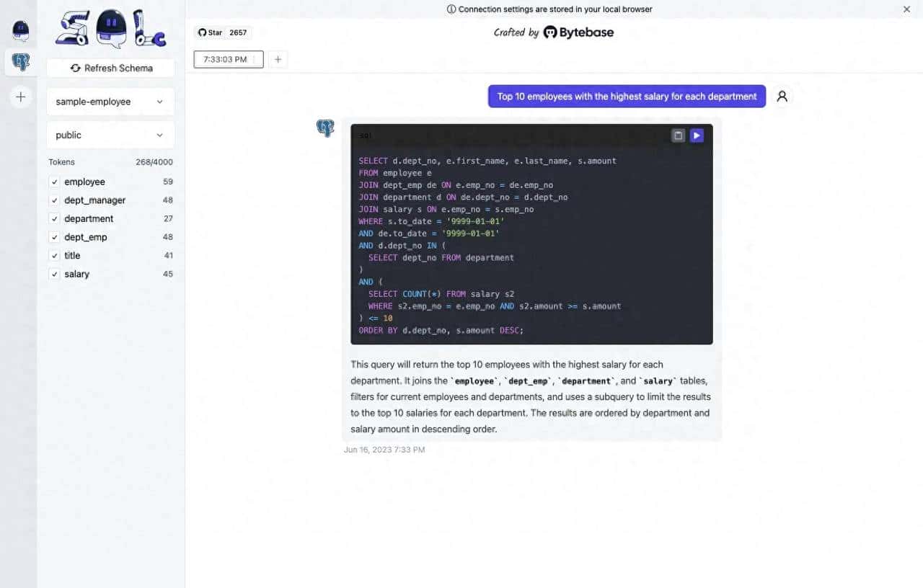The height and width of the screenshot is (588, 923).
Task: Click the token count 48 for dept_emp
Action: (168, 237)
